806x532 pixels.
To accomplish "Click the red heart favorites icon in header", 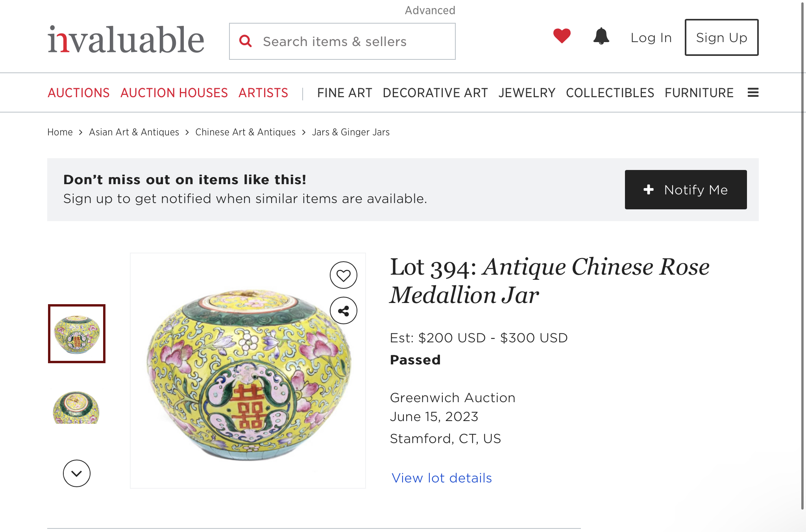I will click(562, 36).
